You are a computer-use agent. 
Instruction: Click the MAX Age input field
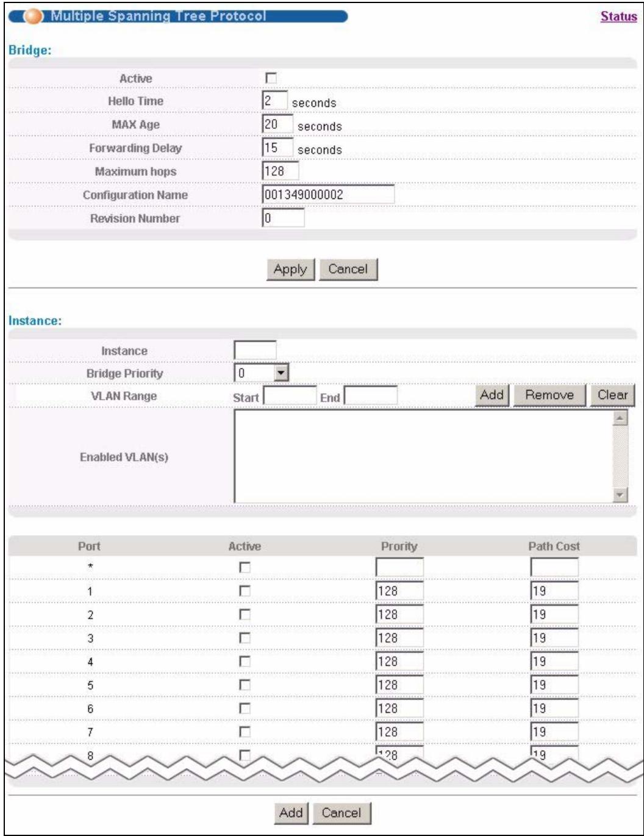(277, 124)
